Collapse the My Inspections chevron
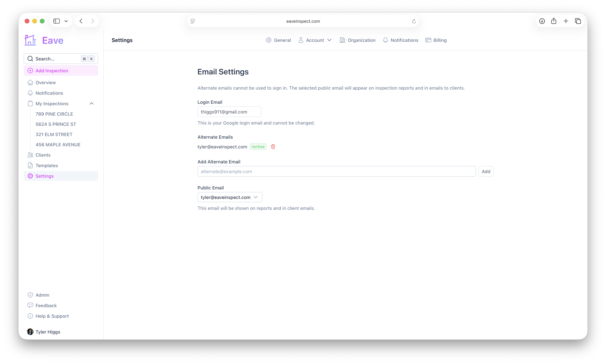 tap(91, 103)
